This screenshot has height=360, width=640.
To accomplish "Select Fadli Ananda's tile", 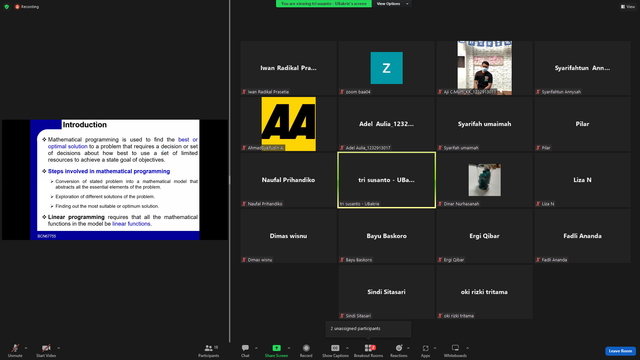I will (582, 236).
